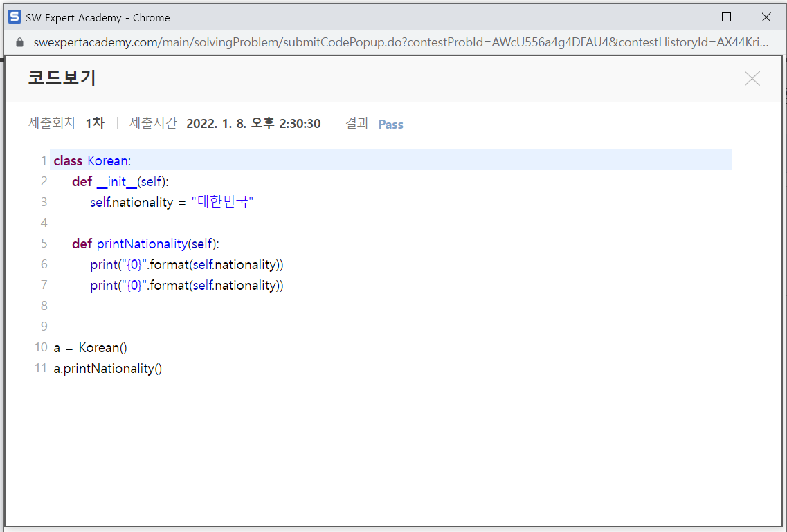The height and width of the screenshot is (532, 787).
Task: Click the SW Expert Academy - Chrome window title
Action: [x=98, y=17]
